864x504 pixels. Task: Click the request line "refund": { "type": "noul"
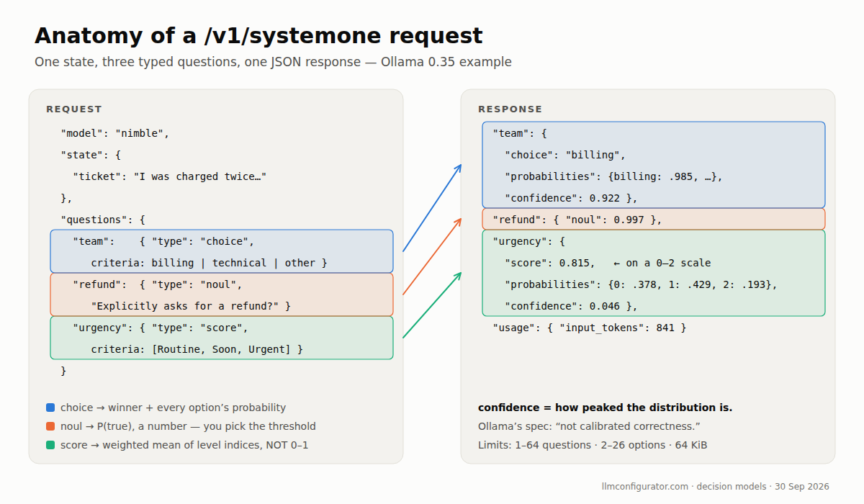click(158, 284)
